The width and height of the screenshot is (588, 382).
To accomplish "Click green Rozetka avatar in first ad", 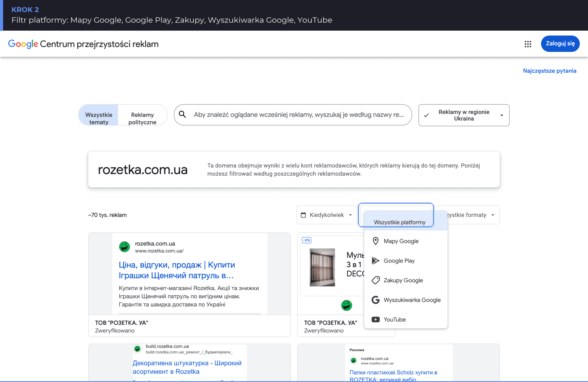I will coord(124,247).
